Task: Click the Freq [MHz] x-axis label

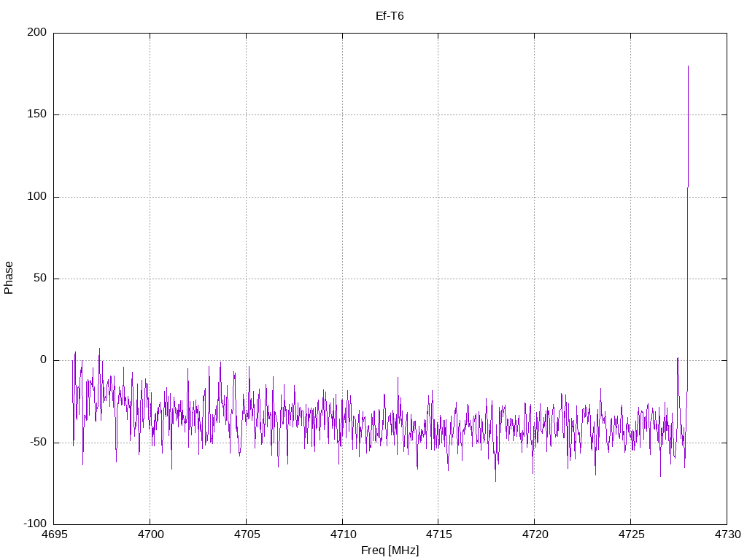Action: 390,551
